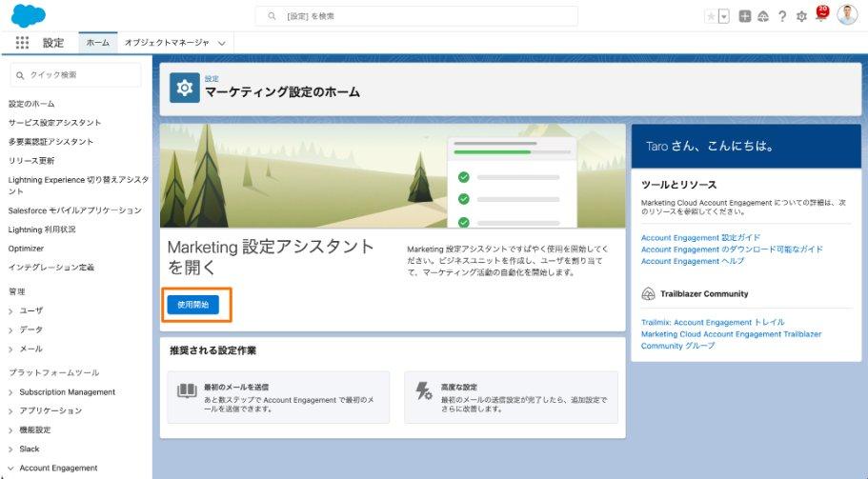Click the Taro さん、こんにちは。 greeting
868x479 pixels.
[x=710, y=146]
